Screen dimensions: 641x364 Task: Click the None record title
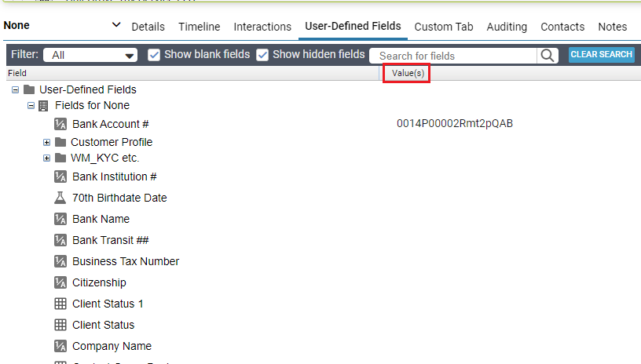(x=16, y=25)
